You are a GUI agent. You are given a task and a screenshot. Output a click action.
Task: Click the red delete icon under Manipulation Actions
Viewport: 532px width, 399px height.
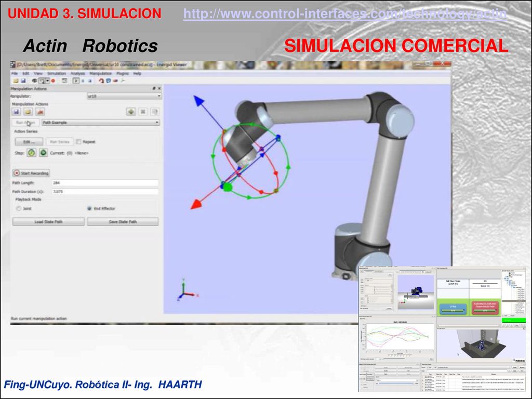[40, 112]
